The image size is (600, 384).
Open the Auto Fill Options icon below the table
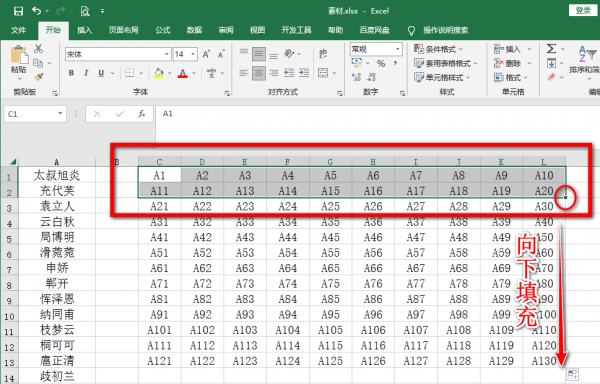point(572,374)
